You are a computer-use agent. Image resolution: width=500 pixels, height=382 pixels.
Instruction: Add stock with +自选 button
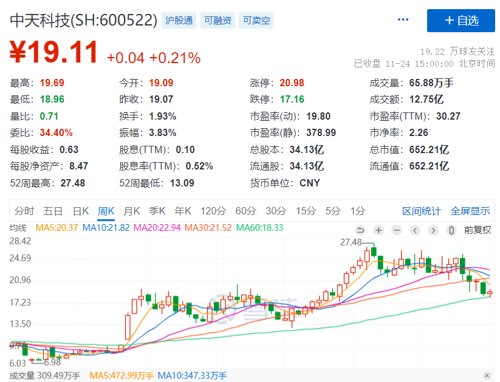[461, 21]
